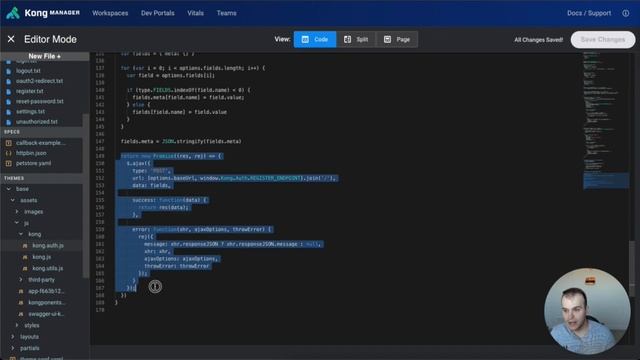Open kong.auth.js file
Screen dimensions: 640x360
48,246
